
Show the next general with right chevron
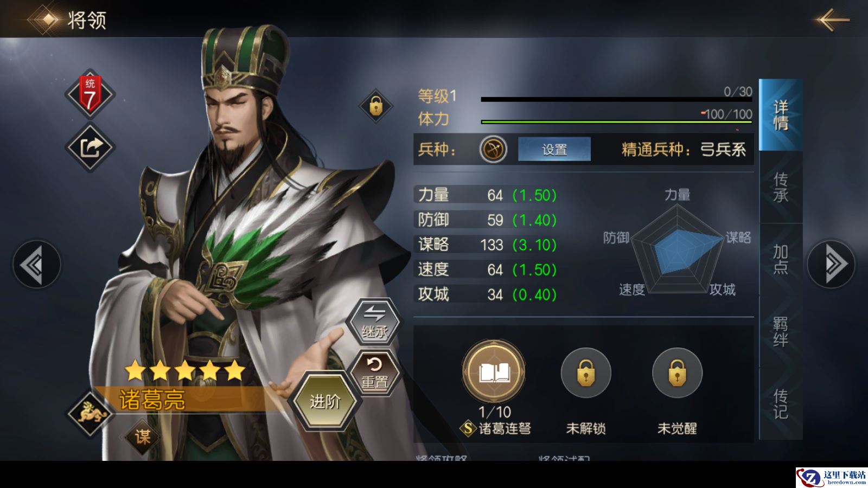[831, 264]
